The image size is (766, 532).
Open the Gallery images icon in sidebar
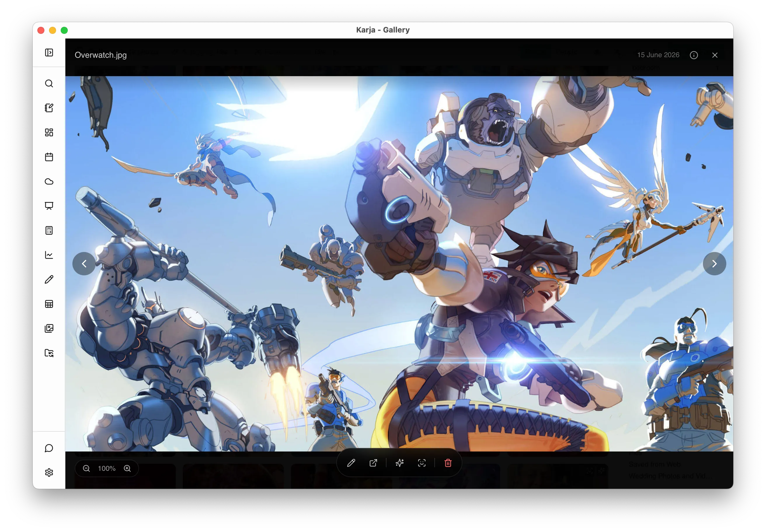click(x=49, y=329)
